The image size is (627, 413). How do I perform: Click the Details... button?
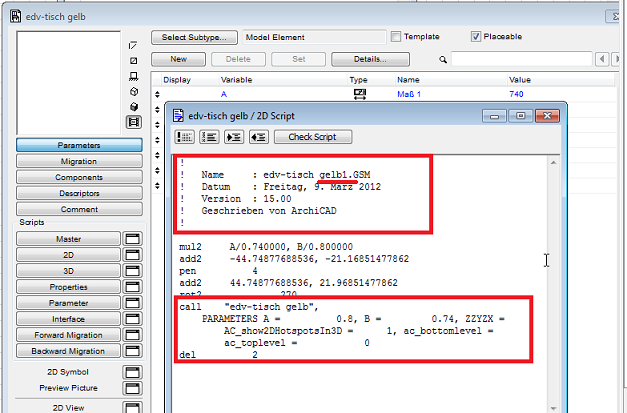tap(370, 59)
